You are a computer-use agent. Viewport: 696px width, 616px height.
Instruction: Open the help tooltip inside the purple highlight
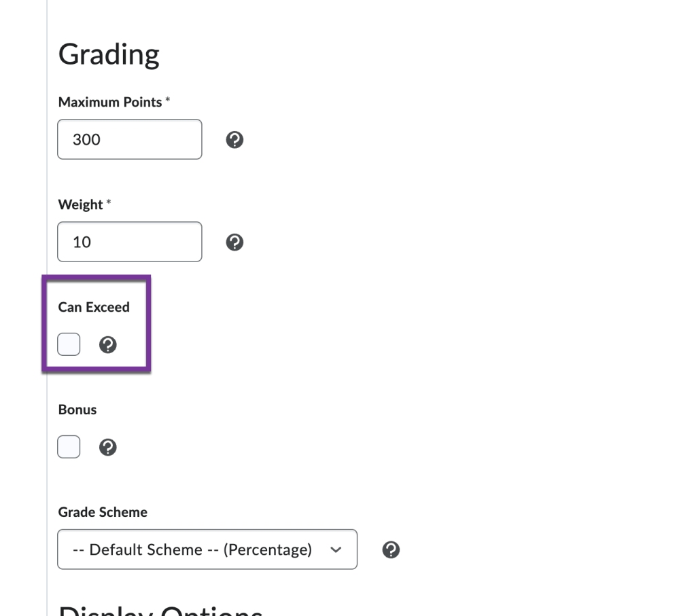(107, 344)
